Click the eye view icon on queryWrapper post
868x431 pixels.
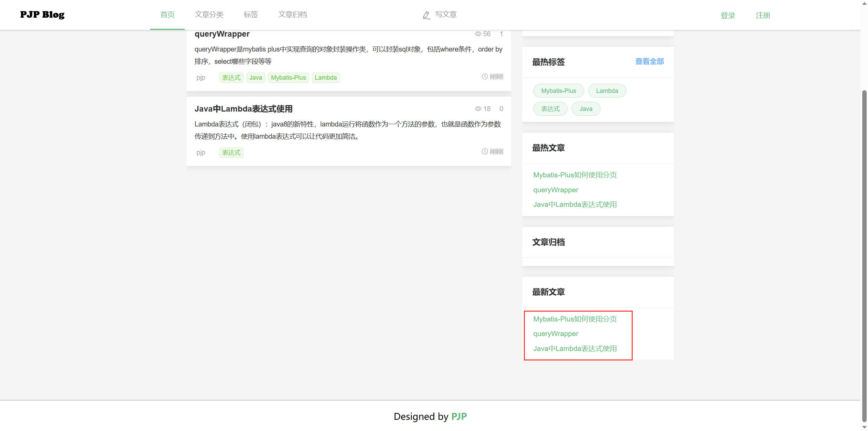click(478, 34)
